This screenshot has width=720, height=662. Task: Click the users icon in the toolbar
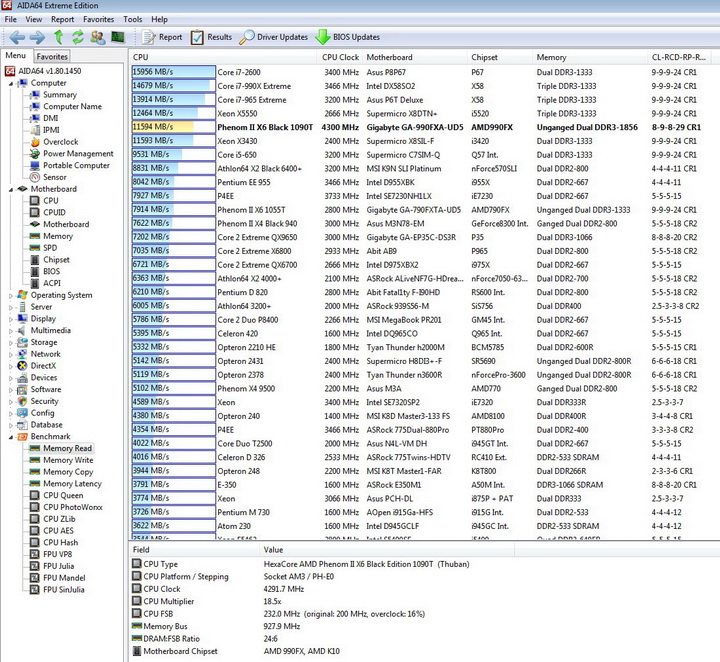point(97,37)
